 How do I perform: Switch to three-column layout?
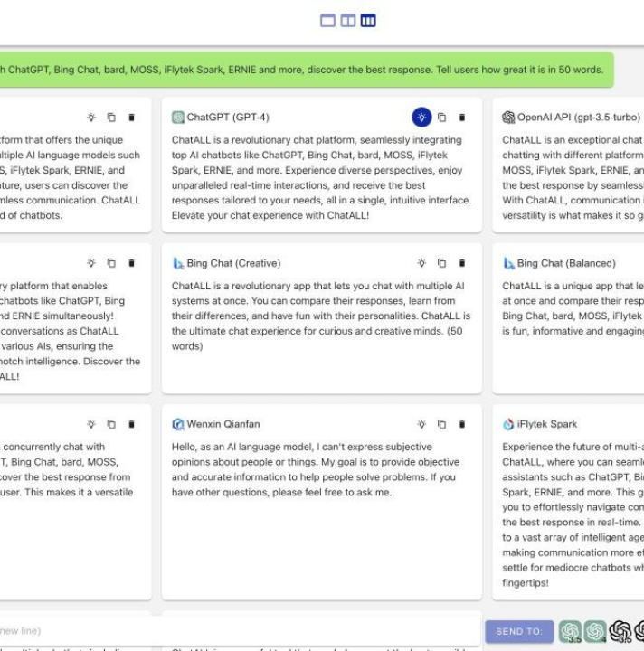(x=368, y=20)
